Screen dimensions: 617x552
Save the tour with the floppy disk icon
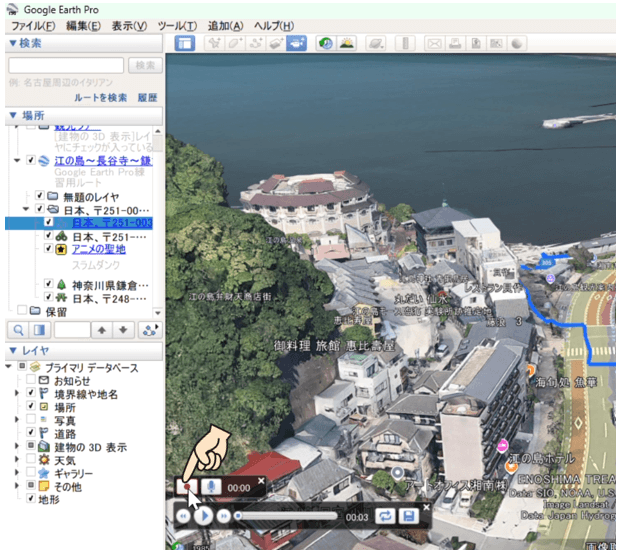408,516
